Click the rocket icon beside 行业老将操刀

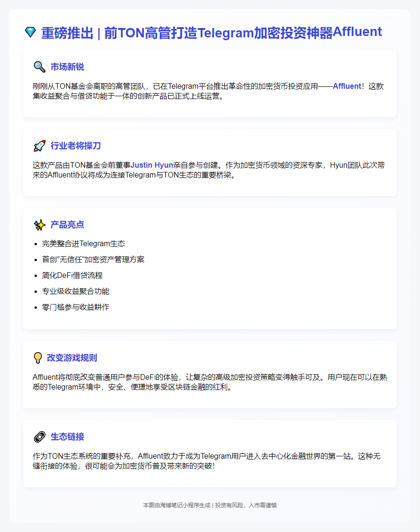[40, 146]
